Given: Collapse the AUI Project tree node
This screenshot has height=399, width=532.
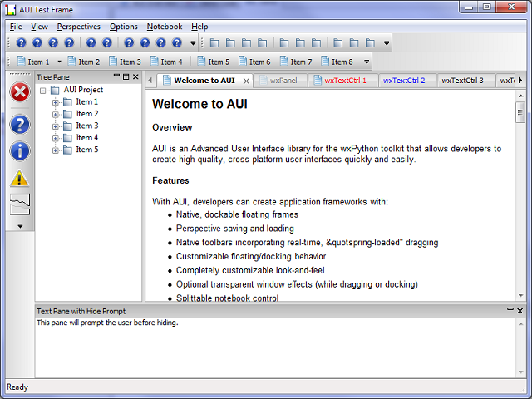Looking at the screenshot, I should pos(42,91).
